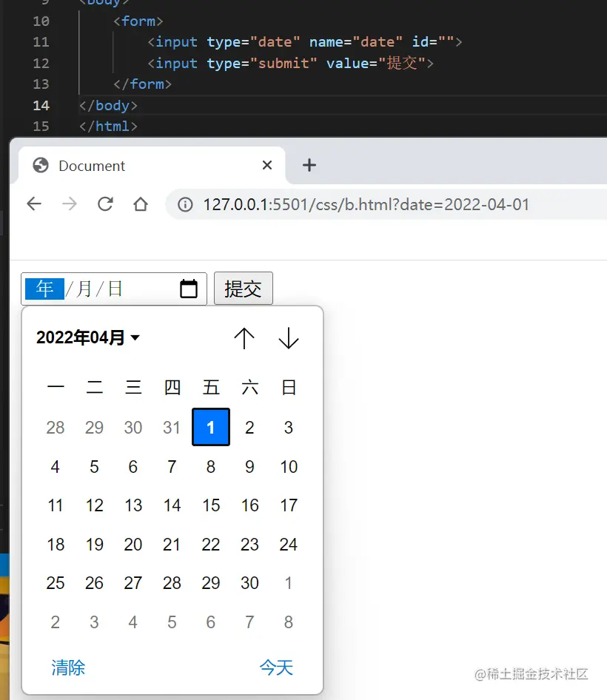Click code line 11 date input tag
Viewport: 607px width, 700px height.
305,42
